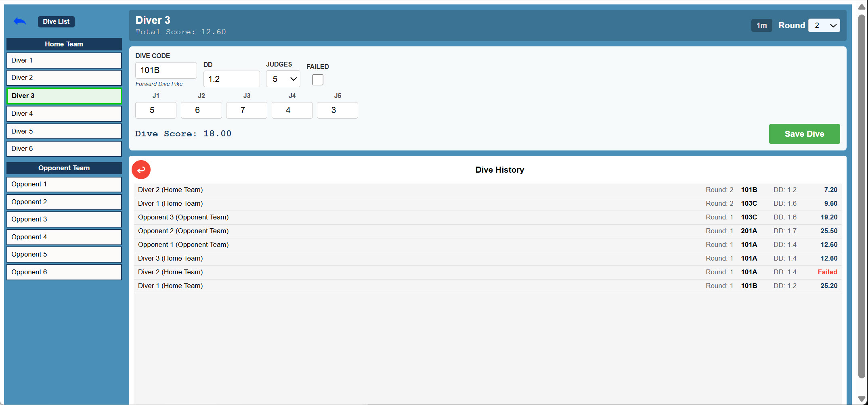Screen dimensions: 868x405
Task: Click history row Diver 2 Round 2 101B
Action: tap(488, 190)
